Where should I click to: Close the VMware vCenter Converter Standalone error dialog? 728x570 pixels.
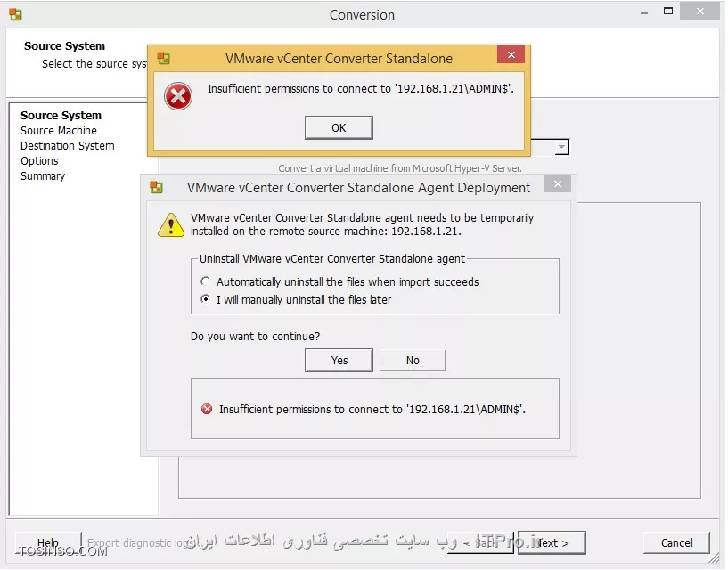click(x=511, y=54)
